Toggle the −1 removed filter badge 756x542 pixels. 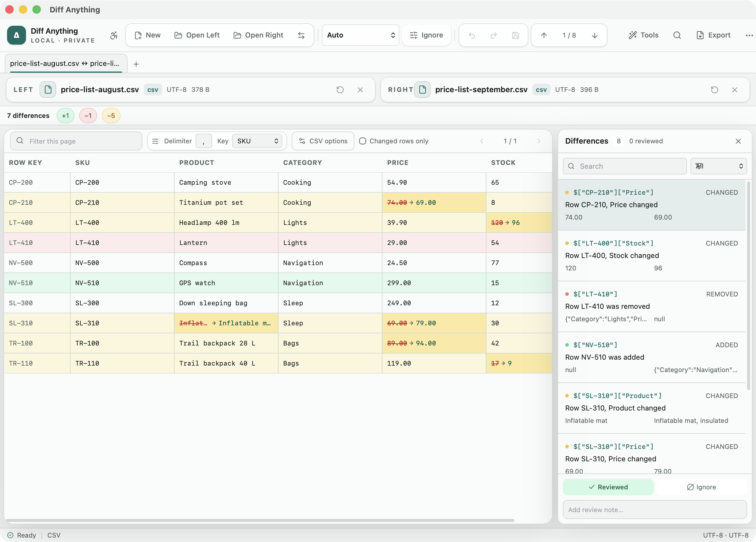[88, 116]
